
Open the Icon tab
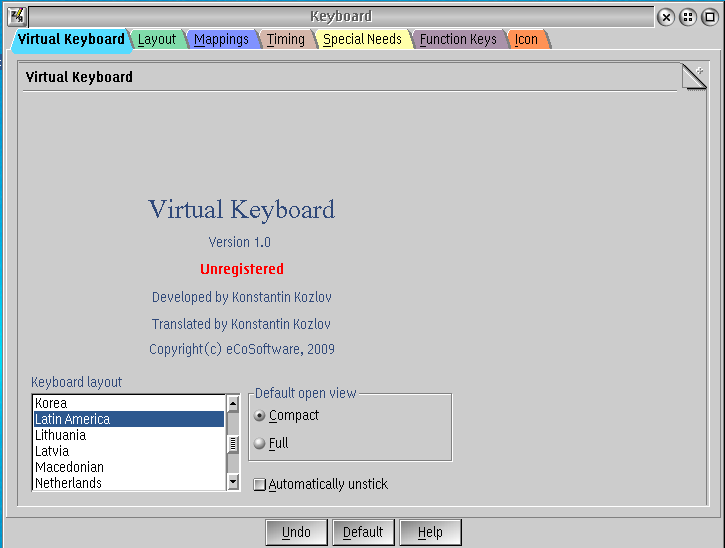(x=527, y=39)
